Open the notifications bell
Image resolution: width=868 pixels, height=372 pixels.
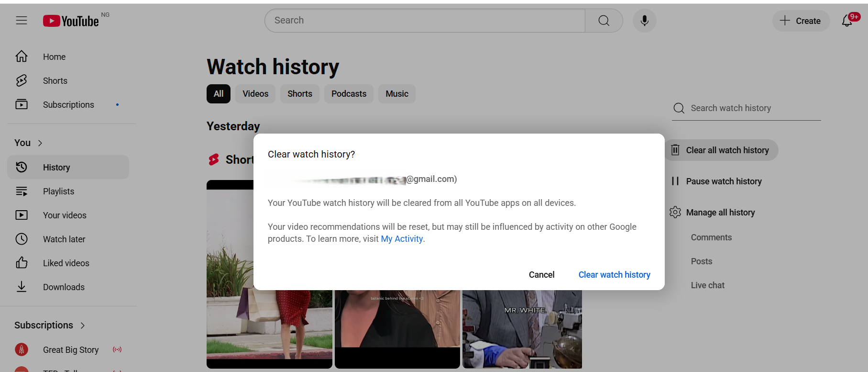coord(847,21)
